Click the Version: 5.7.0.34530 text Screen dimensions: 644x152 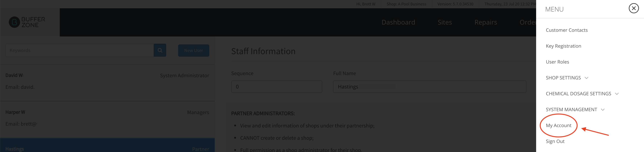[x=455, y=4]
